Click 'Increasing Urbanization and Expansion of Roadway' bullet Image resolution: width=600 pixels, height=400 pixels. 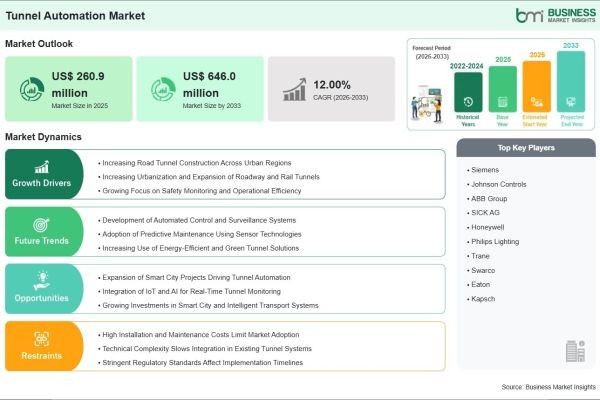[x=209, y=177]
